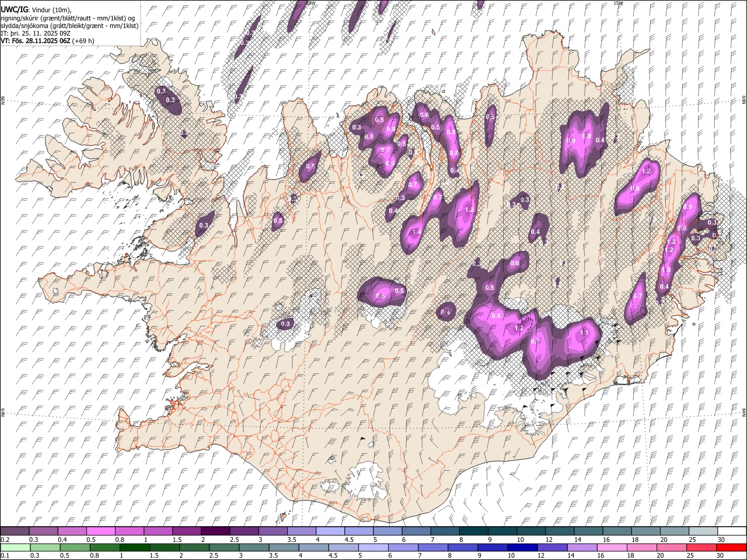Pick the rain-row swatch starting at 20

tap(672, 548)
